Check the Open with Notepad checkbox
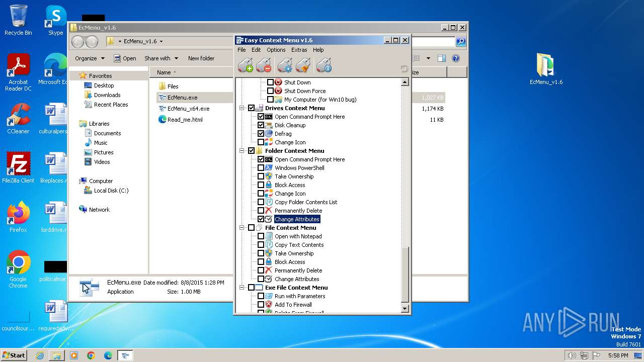The height and width of the screenshot is (362, 644). pos(261,236)
